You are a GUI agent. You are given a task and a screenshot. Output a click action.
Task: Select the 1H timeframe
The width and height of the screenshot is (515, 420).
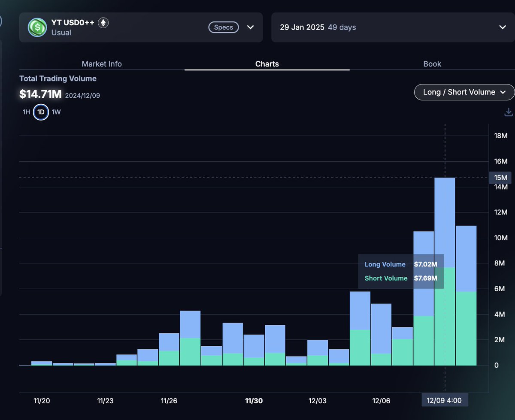coord(27,112)
